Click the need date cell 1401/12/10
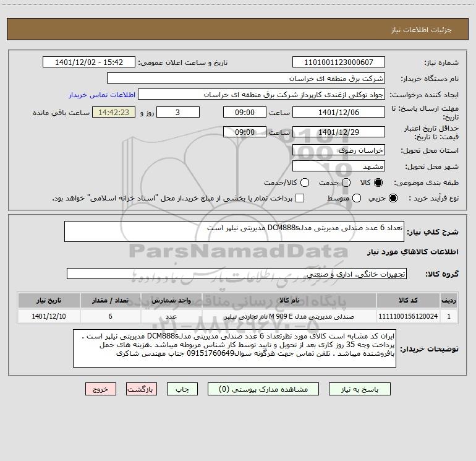The image size is (476, 461). tap(49, 316)
